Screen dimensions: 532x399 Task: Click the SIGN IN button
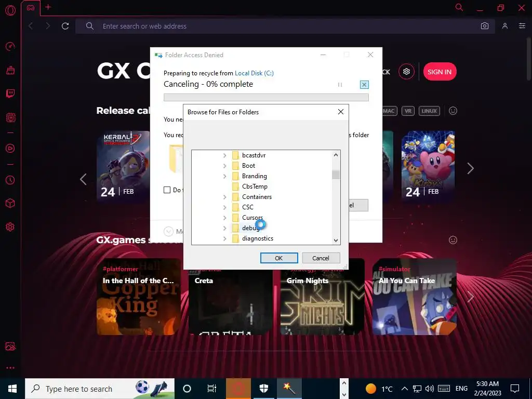pos(440,72)
